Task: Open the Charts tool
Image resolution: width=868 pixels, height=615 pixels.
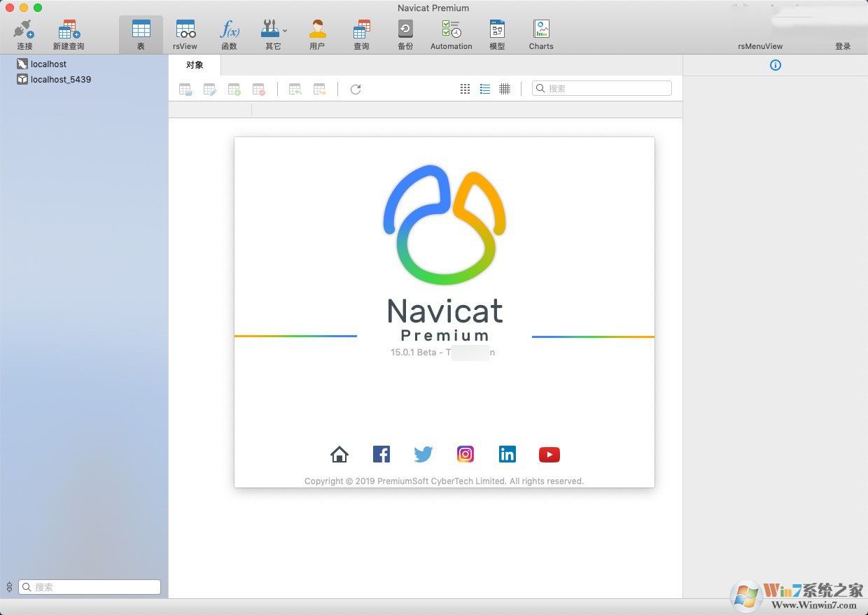Action: [x=540, y=31]
